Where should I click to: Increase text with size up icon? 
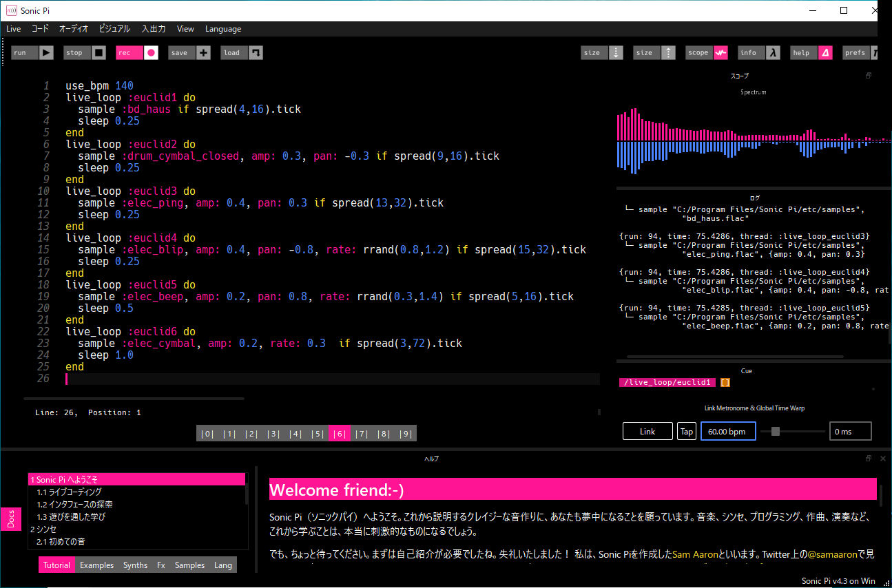coord(668,53)
